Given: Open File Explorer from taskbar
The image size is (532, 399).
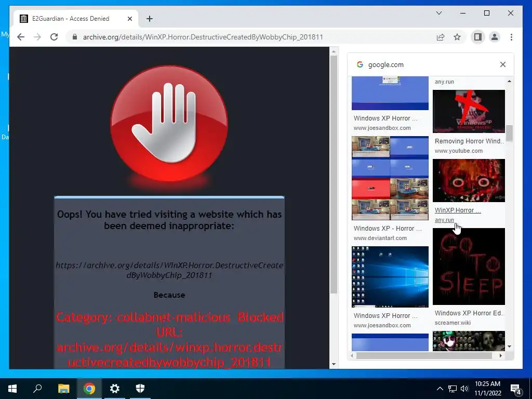Looking at the screenshot, I should coord(63,389).
